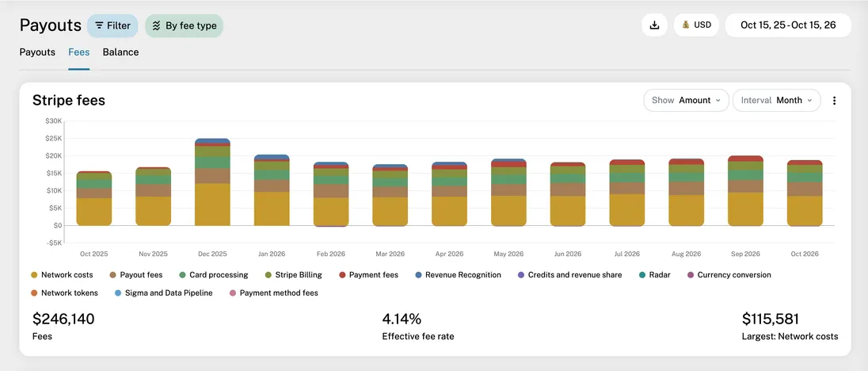
Task: Click the Feb 2026 axis label
Action: (331, 254)
